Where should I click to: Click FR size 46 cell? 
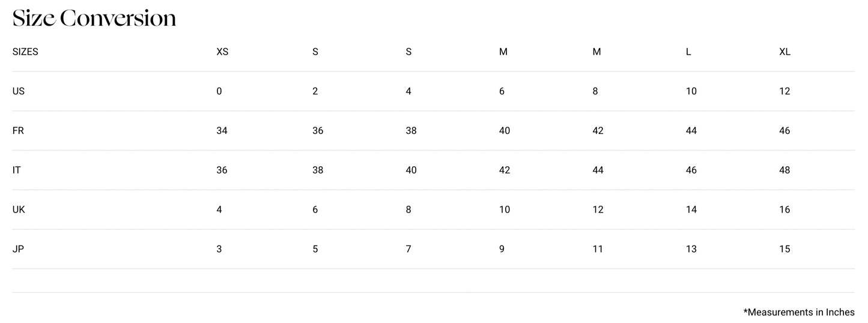[785, 131]
